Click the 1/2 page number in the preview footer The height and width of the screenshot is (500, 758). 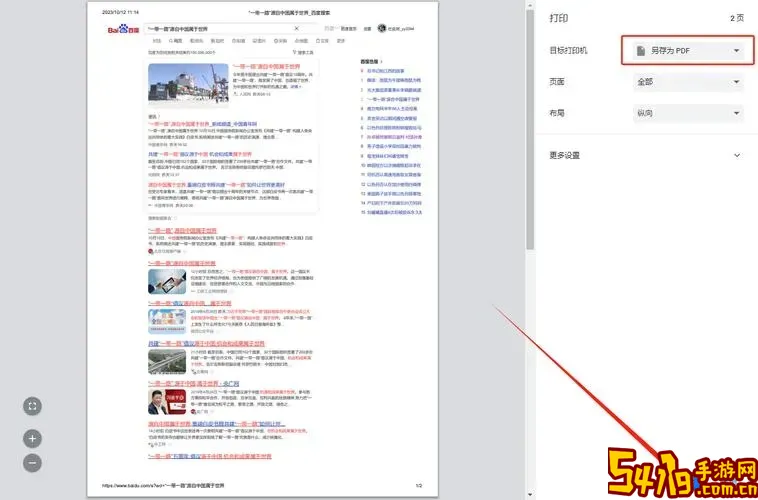419,485
